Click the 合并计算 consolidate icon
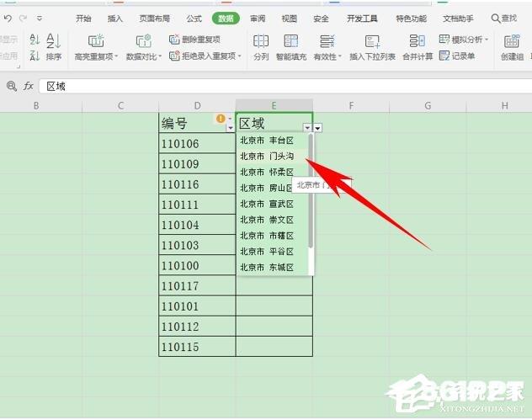Screen dimensions: 532x420 [x=418, y=41]
